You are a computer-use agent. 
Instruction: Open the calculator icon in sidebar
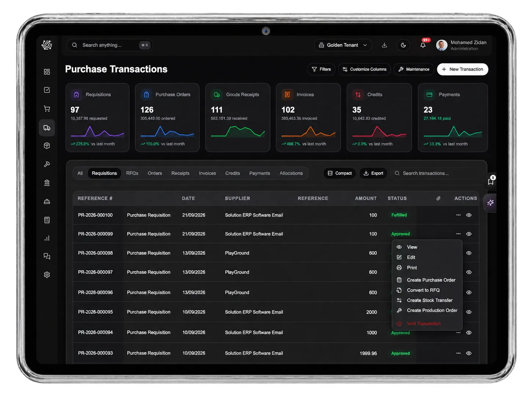tap(47, 220)
